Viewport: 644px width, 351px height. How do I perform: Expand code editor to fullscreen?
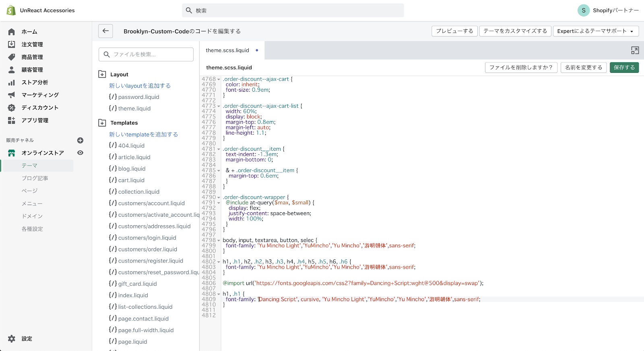(635, 50)
